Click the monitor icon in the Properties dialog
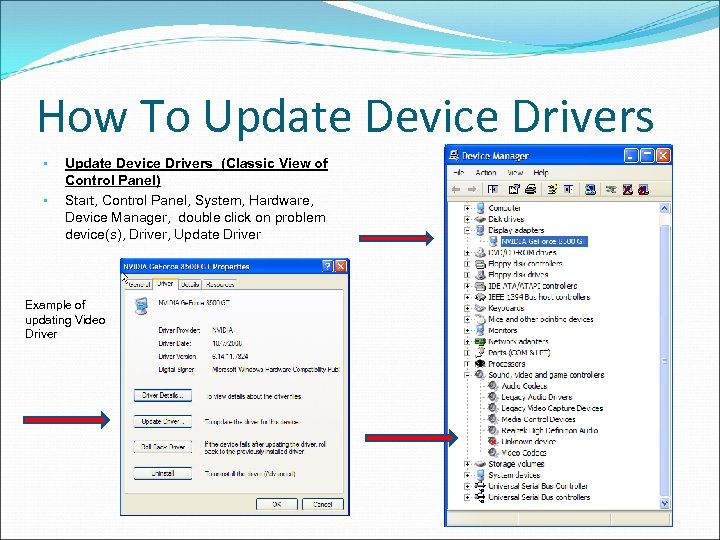 [x=141, y=306]
